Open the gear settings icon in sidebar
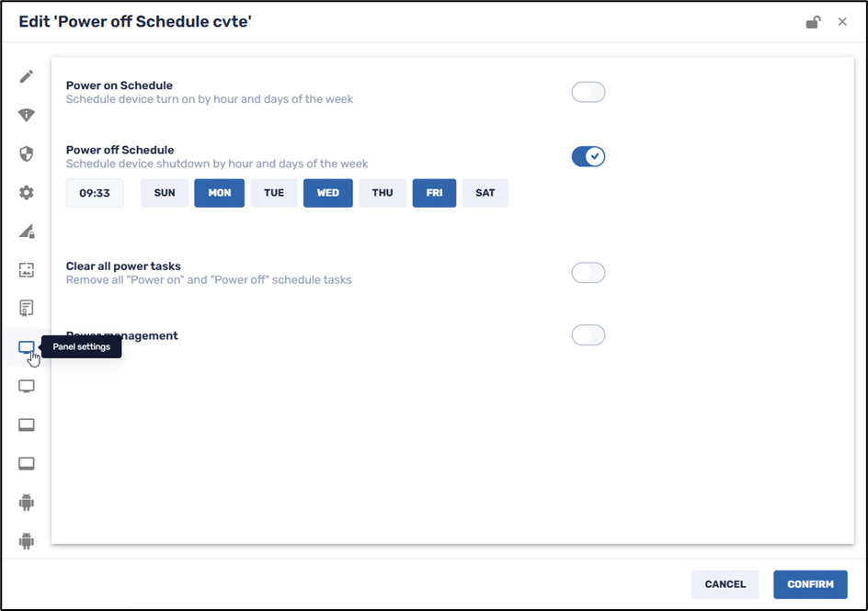This screenshot has height=611, width=868. click(26, 192)
